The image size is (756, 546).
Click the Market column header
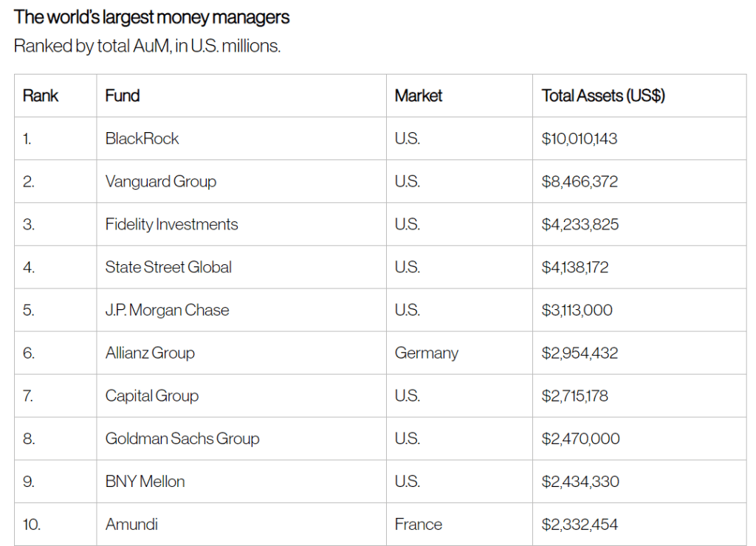click(x=419, y=95)
